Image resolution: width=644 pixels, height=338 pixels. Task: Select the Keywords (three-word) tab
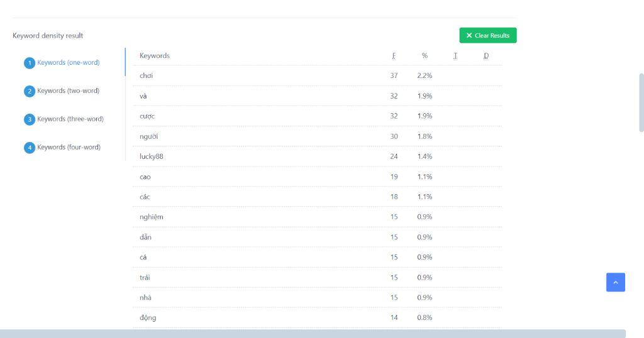[x=70, y=119]
